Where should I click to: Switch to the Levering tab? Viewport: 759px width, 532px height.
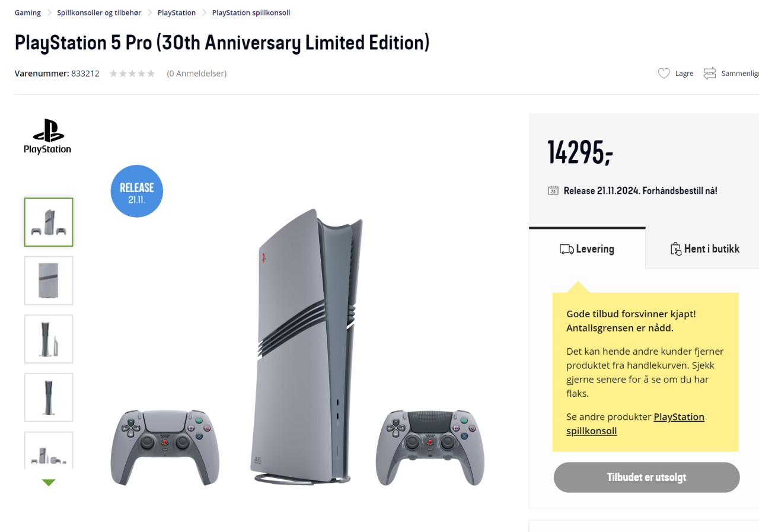click(x=587, y=249)
